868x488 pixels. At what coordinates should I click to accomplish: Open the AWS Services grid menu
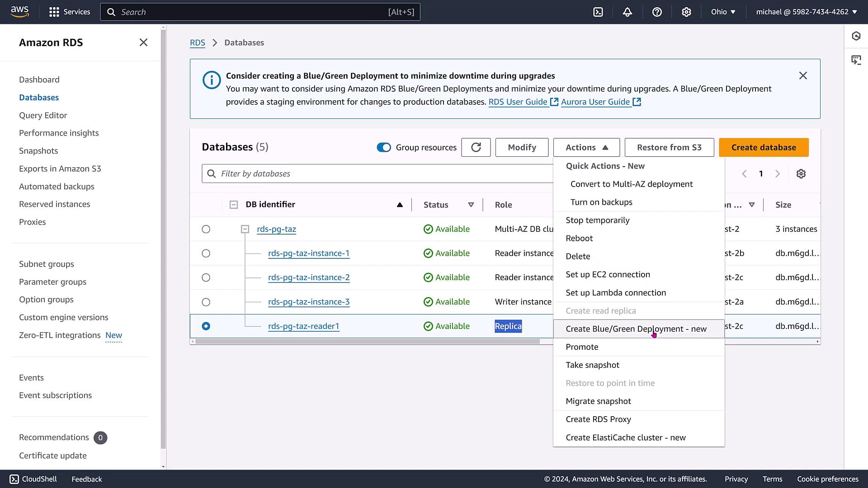[x=54, y=12]
